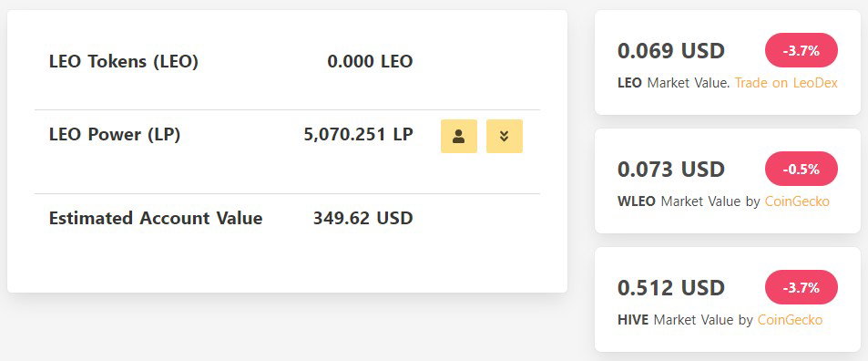Click the LEO Power (LP) label
868x361 pixels.
point(115,135)
